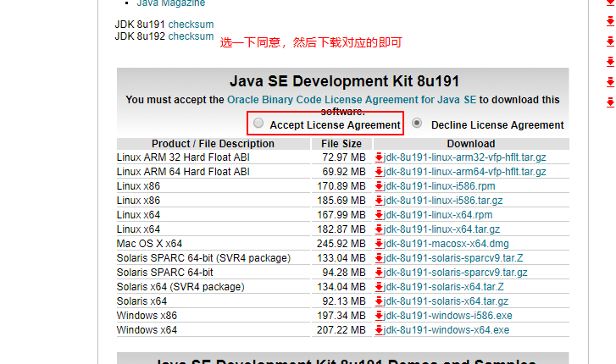Open Oracle Binary Code License Agreement link
Screen dimensions: 616x364
click(x=352, y=100)
